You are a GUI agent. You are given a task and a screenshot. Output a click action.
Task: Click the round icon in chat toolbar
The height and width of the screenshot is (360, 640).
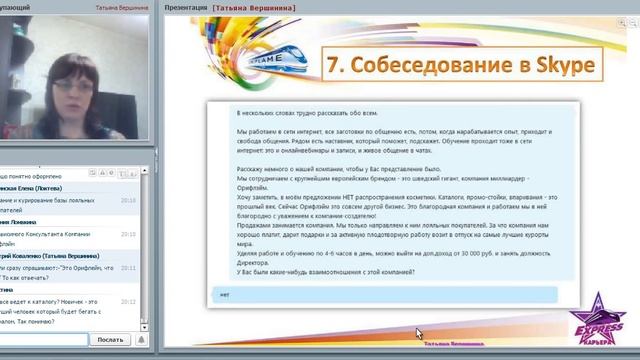click(x=111, y=173)
